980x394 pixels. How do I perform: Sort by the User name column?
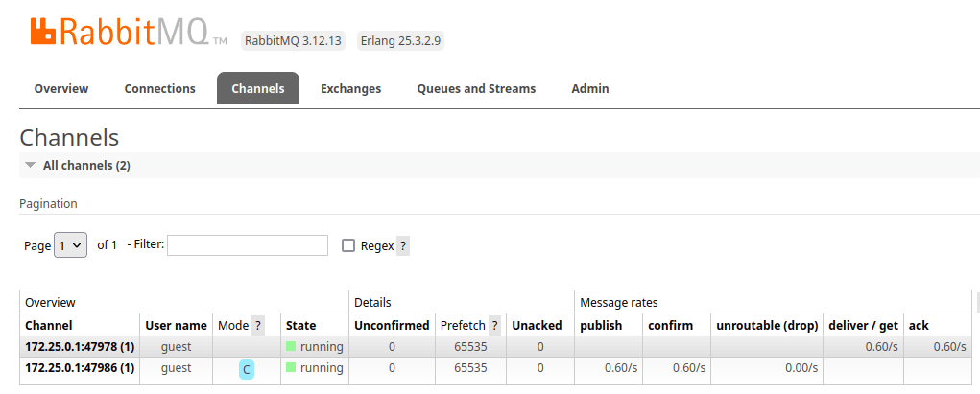click(177, 325)
